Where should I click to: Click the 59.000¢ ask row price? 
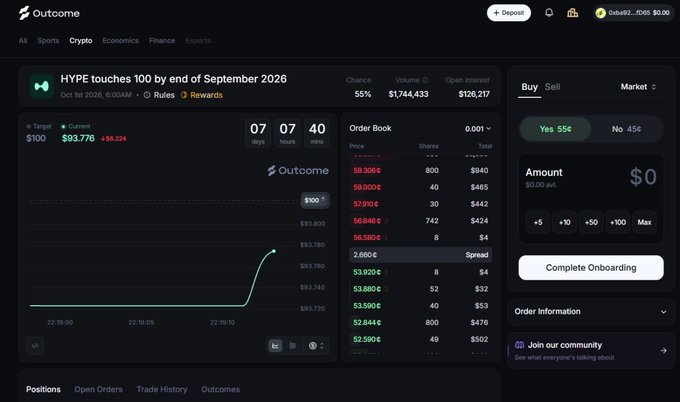click(367, 187)
